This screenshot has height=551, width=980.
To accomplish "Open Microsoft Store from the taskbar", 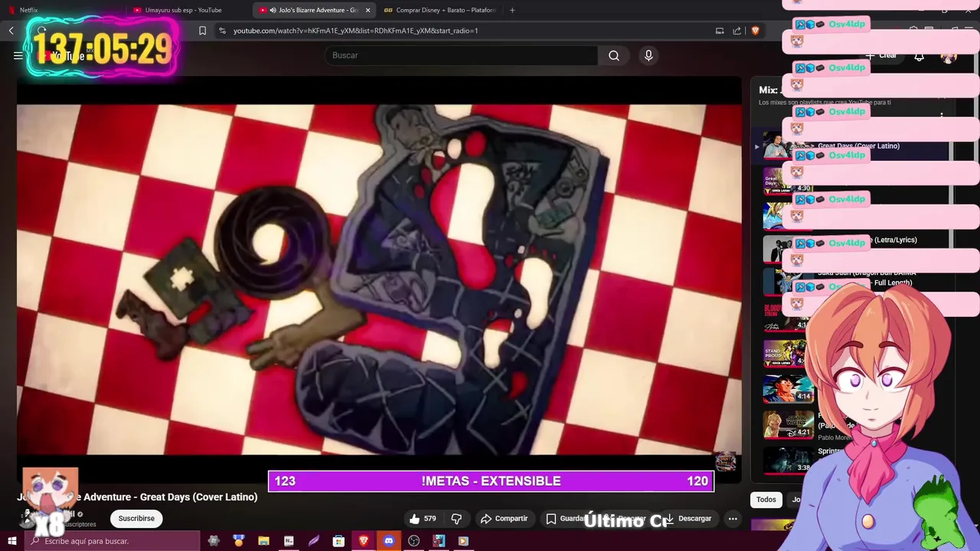I will tap(338, 541).
